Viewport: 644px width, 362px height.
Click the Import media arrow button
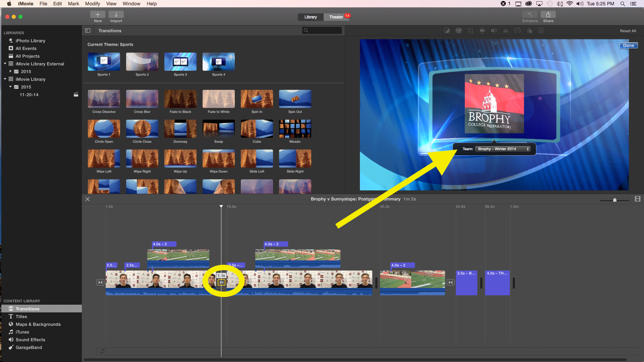pyautogui.click(x=116, y=14)
